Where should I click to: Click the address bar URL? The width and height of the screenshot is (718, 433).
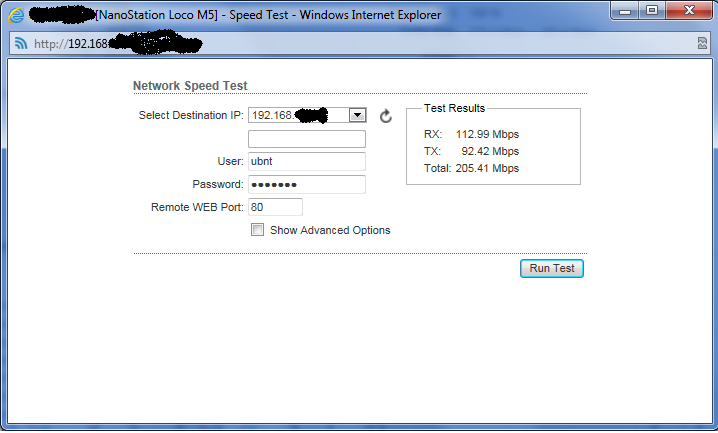click(x=118, y=44)
